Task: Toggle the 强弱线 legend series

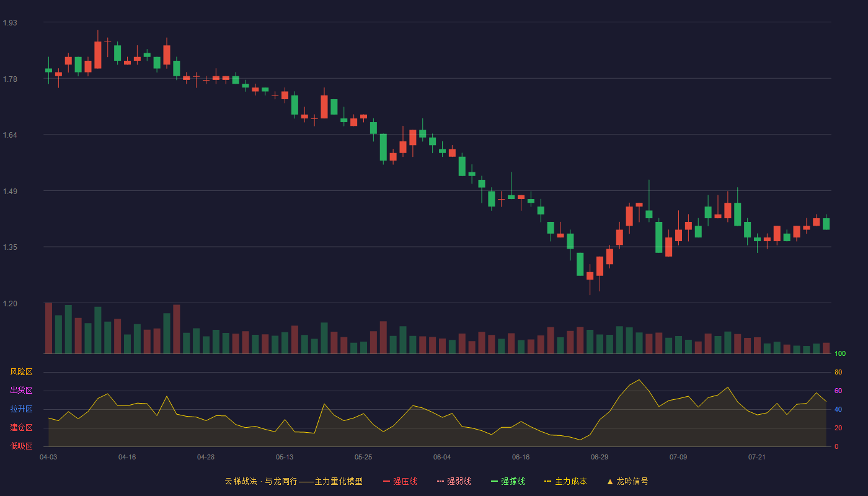Action: click(454, 481)
